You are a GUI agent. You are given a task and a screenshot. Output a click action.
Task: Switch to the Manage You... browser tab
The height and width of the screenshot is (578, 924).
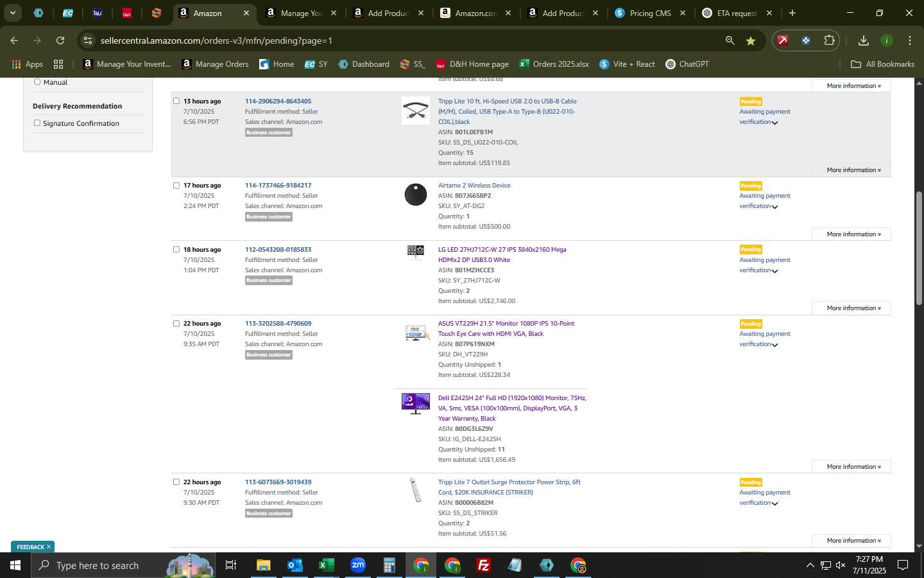301,13
